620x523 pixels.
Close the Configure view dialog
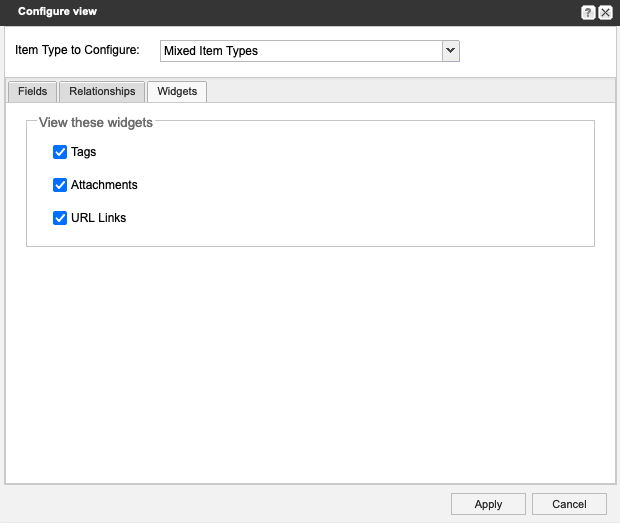[605, 12]
